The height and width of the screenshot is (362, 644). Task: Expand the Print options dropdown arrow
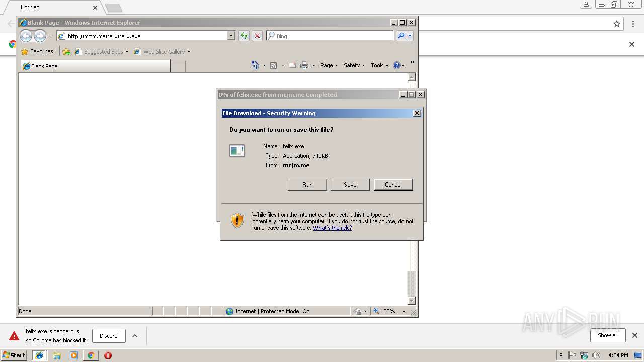[x=313, y=65]
